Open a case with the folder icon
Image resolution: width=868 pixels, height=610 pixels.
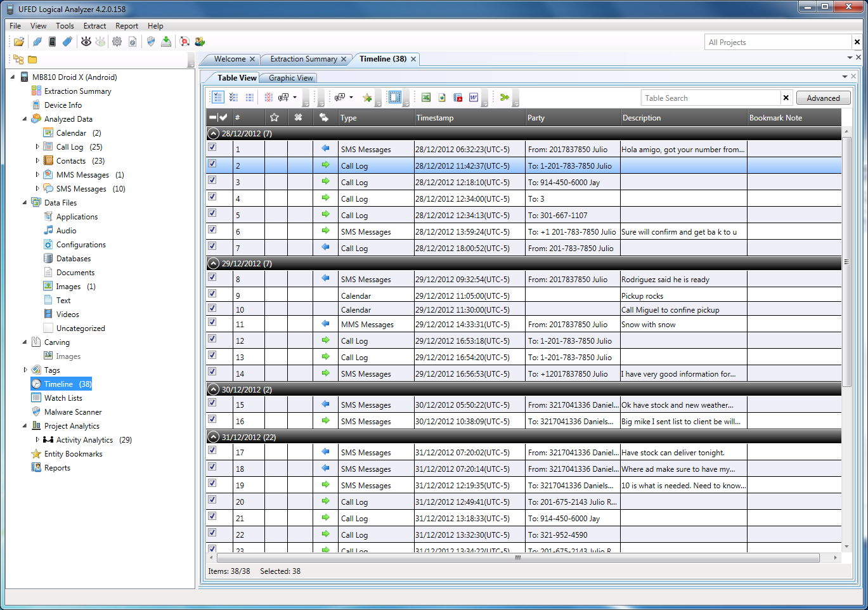(x=18, y=41)
